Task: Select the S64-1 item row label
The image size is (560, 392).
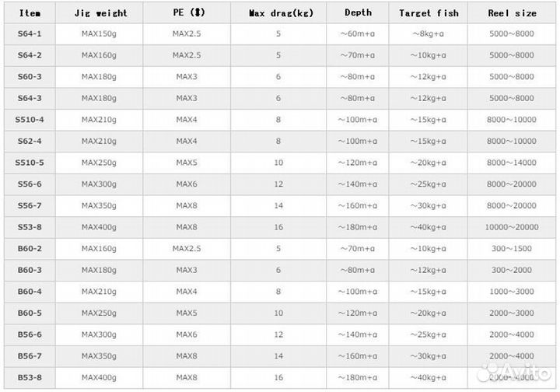Action: [30, 34]
